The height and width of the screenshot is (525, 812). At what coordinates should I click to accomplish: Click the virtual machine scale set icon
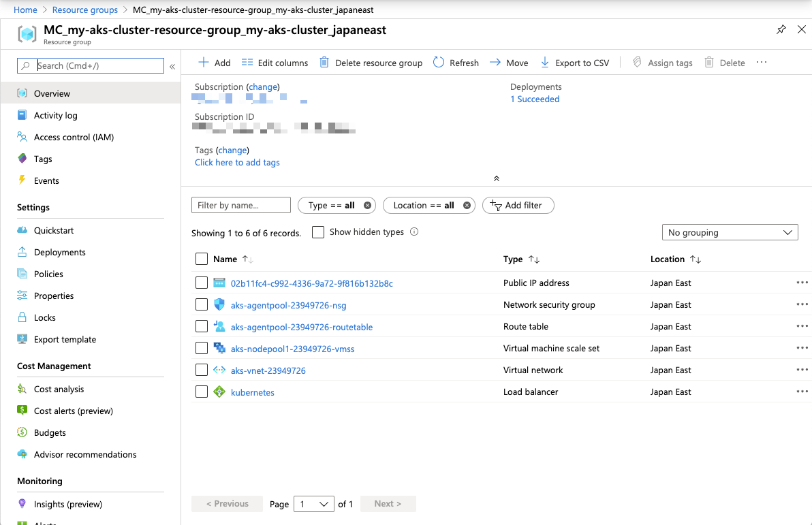click(x=219, y=348)
